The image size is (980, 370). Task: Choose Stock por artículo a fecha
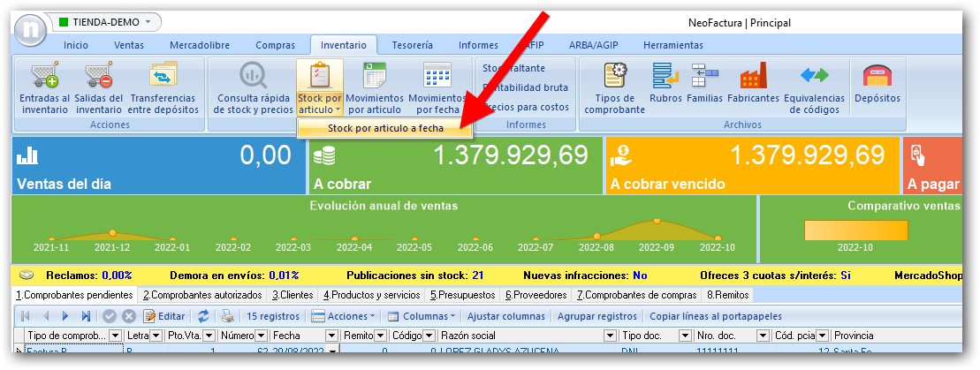(384, 128)
